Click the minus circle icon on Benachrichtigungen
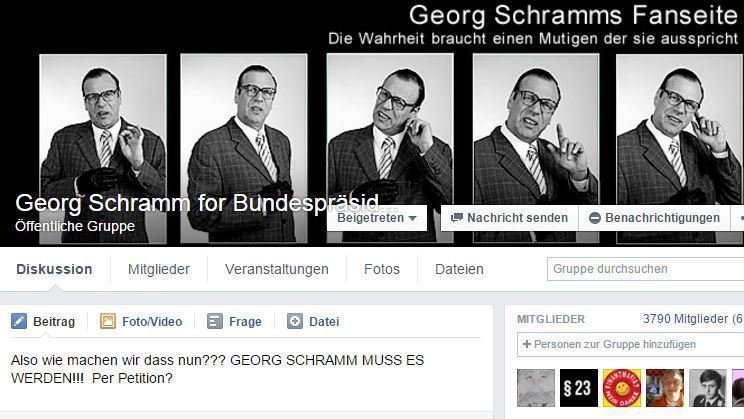The image size is (744, 419). (x=595, y=218)
